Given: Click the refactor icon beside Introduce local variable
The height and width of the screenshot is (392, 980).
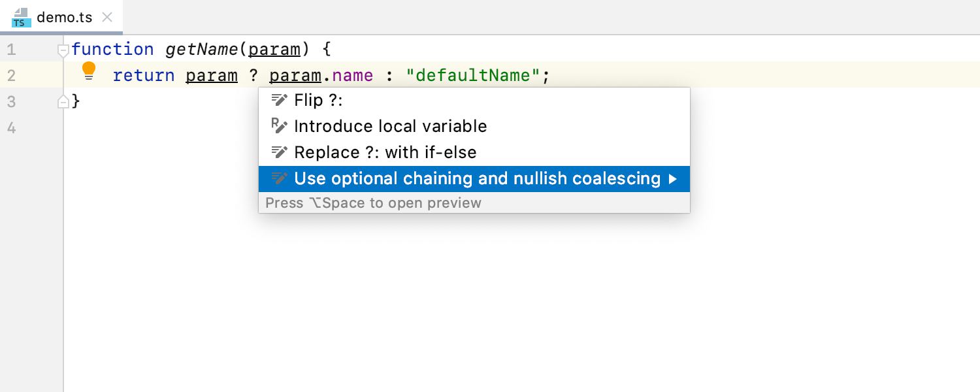Looking at the screenshot, I should click(x=279, y=126).
